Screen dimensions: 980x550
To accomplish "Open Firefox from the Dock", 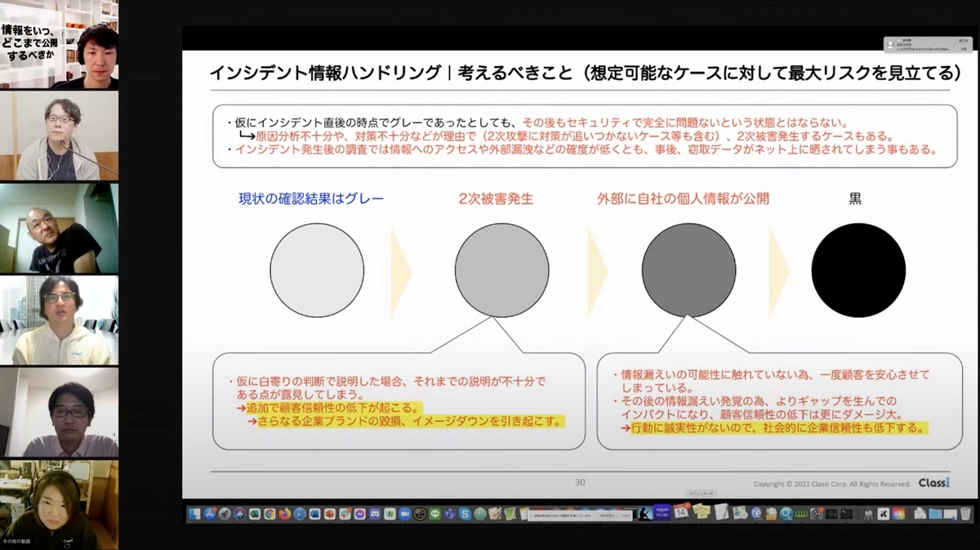I will click(285, 514).
